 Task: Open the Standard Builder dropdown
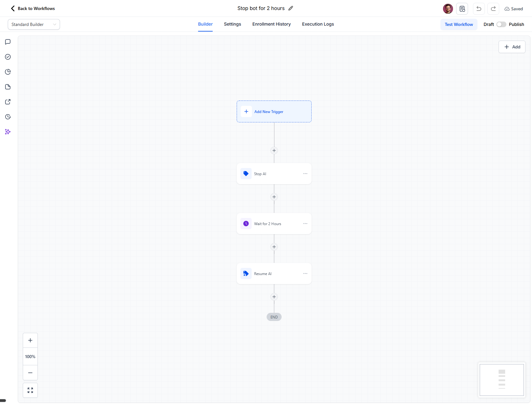pyautogui.click(x=33, y=24)
